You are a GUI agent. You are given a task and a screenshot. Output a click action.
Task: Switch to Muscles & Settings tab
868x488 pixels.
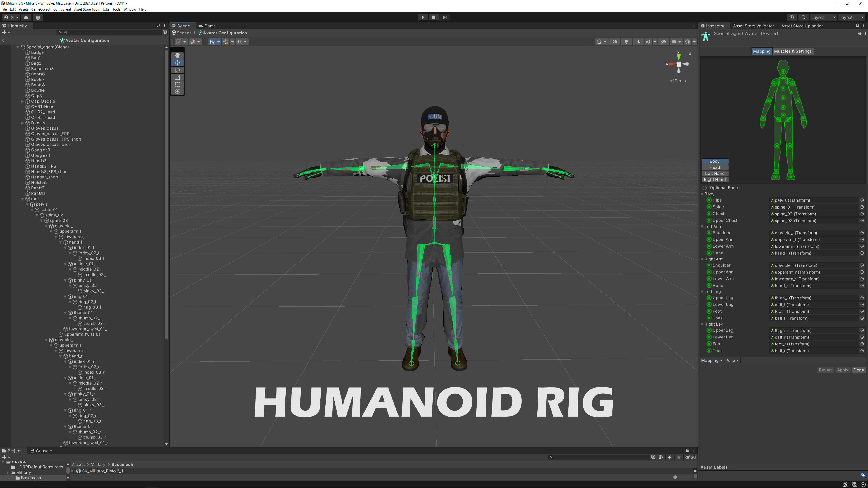click(x=793, y=51)
